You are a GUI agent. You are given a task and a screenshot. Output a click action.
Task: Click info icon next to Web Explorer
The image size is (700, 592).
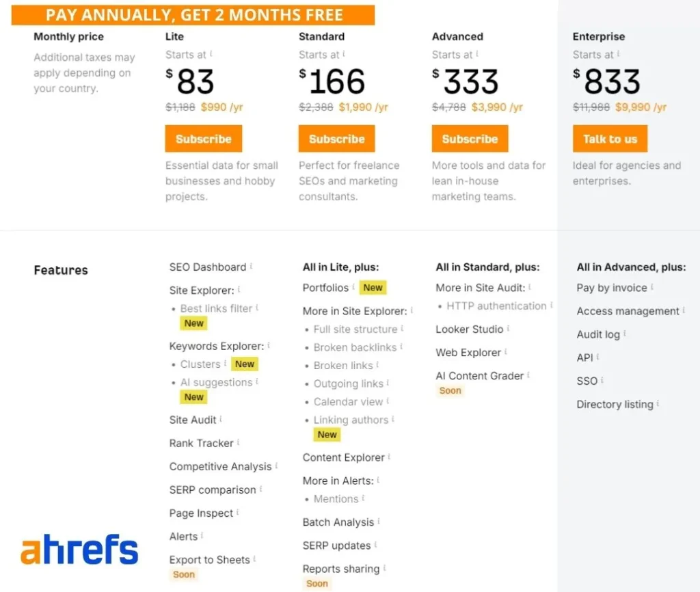[x=507, y=351]
